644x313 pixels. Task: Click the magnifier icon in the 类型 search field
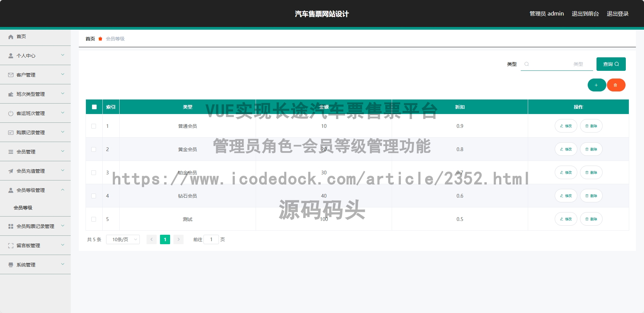pyautogui.click(x=526, y=64)
